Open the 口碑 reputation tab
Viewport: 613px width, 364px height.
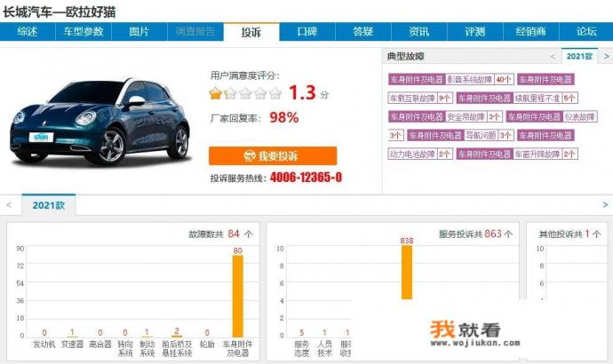(306, 32)
